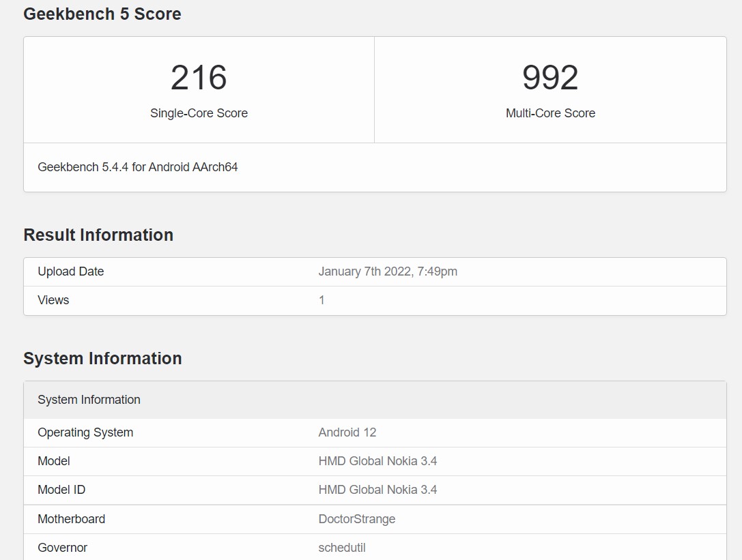The image size is (742, 560).
Task: Select HMD Global Nokia 3.4 in Model row
Action: point(377,461)
